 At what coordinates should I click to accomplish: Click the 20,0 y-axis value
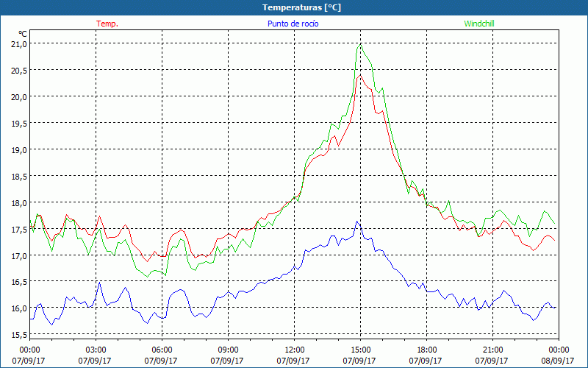click(x=20, y=96)
